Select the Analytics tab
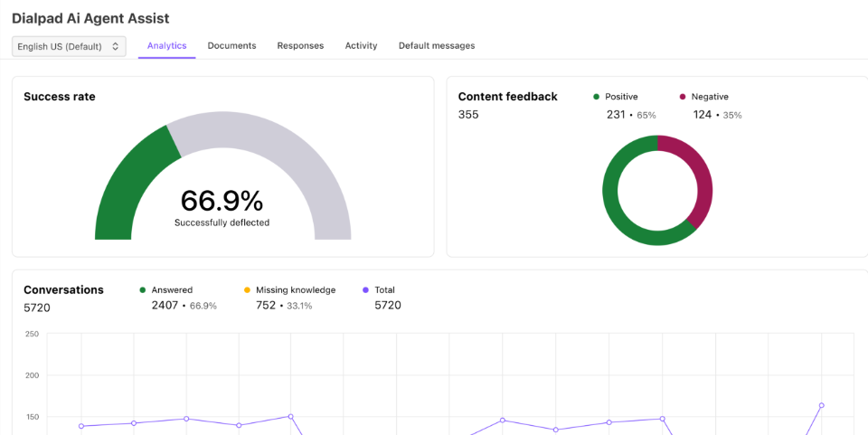Image resolution: width=868 pixels, height=435 pixels. click(166, 45)
